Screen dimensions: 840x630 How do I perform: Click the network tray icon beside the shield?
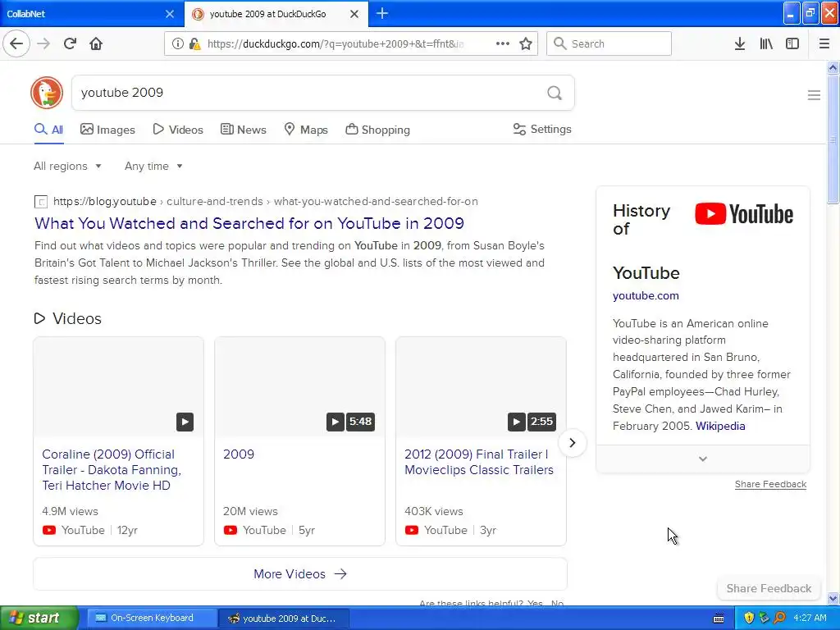(764, 618)
